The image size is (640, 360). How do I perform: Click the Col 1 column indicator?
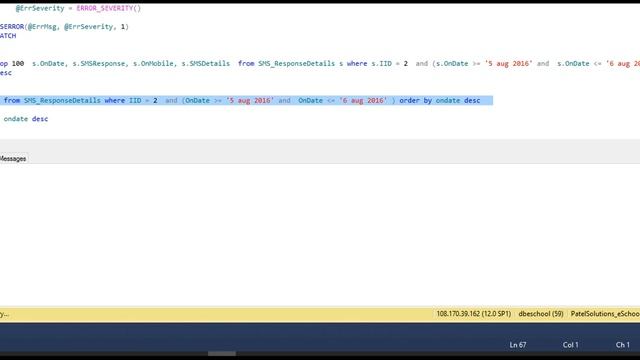point(570,345)
